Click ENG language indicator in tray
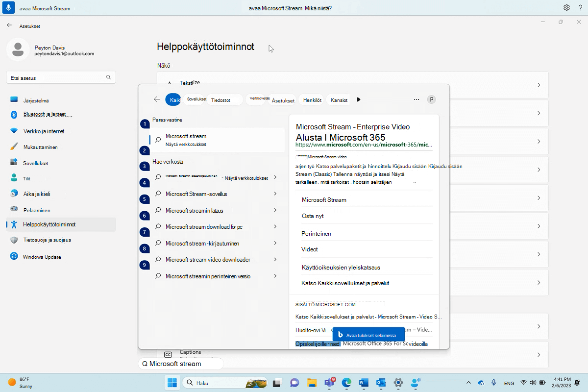The height and width of the screenshot is (392, 588). click(x=509, y=383)
